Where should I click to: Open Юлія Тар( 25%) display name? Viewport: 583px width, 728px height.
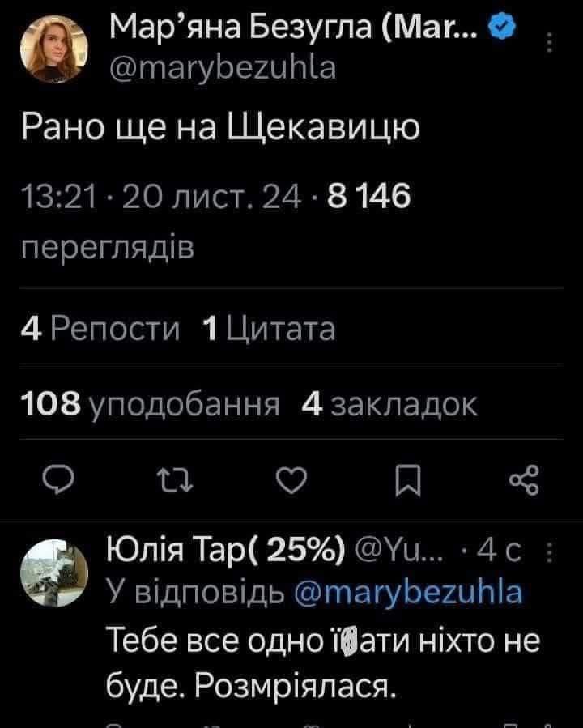point(226,552)
